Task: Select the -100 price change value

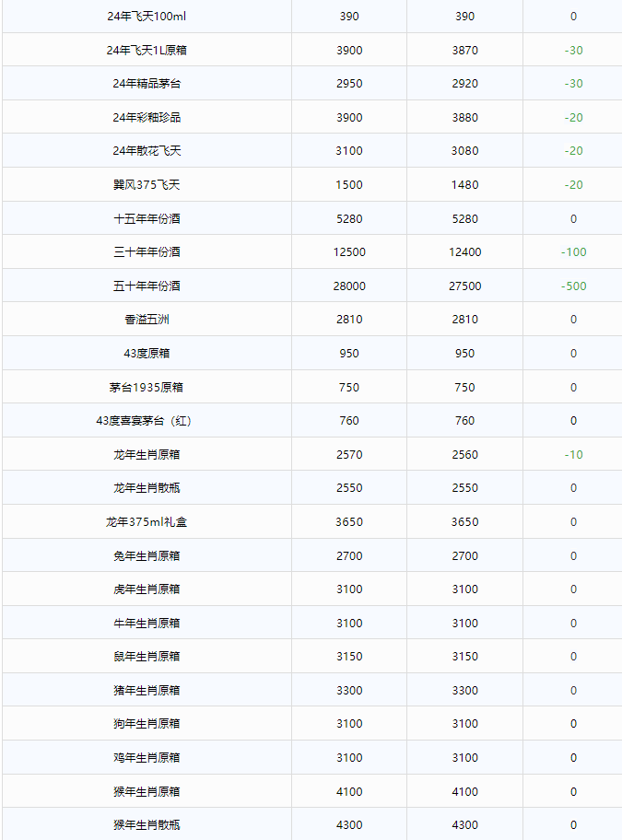Action: (574, 251)
